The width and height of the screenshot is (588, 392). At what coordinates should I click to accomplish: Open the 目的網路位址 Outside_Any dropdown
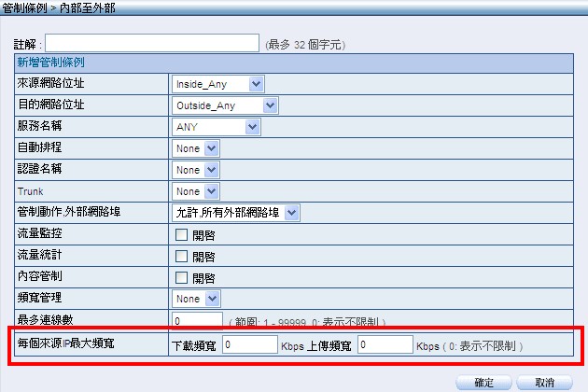pyautogui.click(x=225, y=105)
